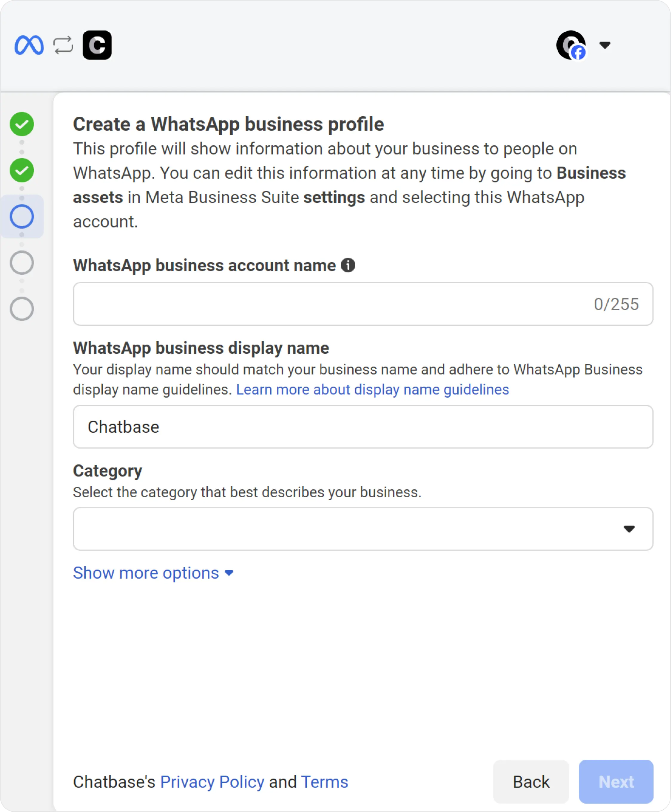Open Learn more about display name guidelines
671x812 pixels.
372,389
